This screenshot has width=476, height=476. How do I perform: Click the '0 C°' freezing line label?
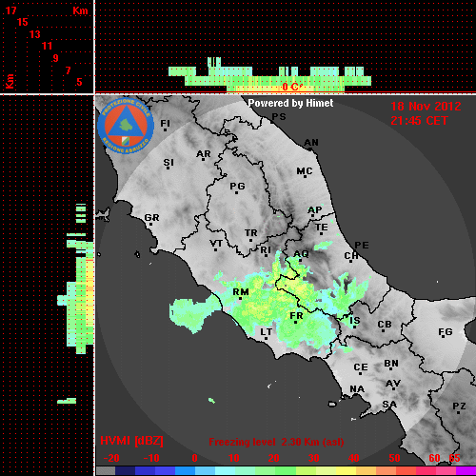pos(291,87)
